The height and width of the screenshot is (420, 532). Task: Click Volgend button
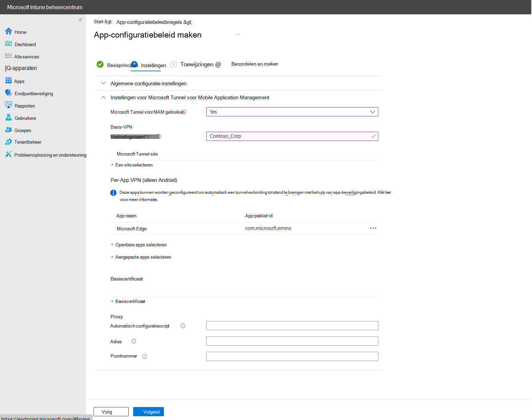[x=149, y=412]
